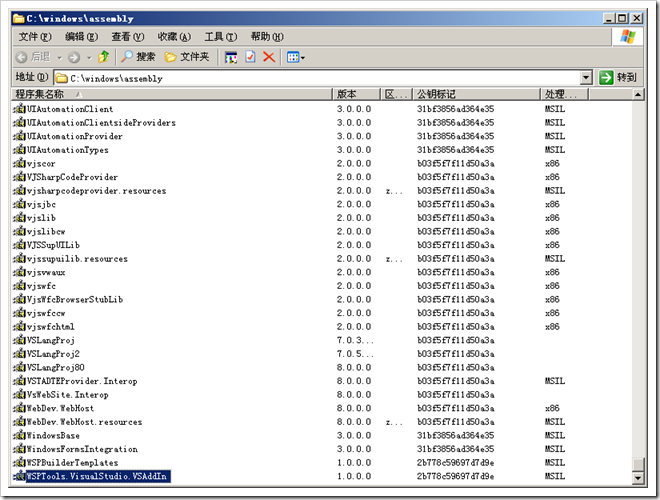660x500 pixels.
Task: Select the VSTADTEProvider.Interop row name
Action: click(82, 381)
